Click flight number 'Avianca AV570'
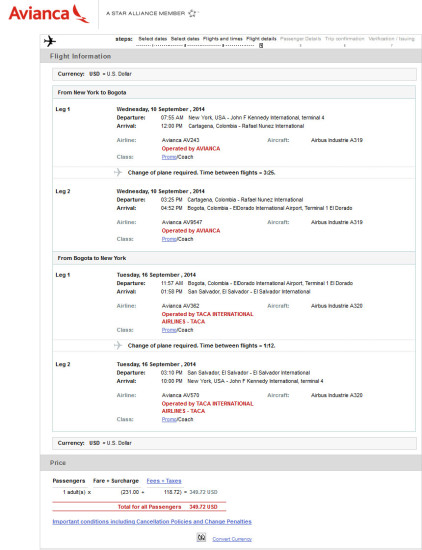The height and width of the screenshot is (550, 422). 180,395
